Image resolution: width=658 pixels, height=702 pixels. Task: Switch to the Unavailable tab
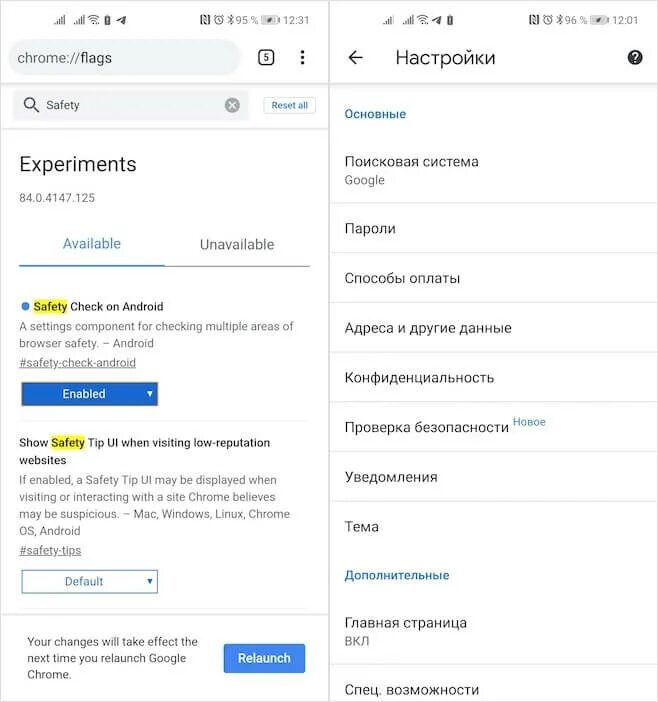click(x=237, y=244)
